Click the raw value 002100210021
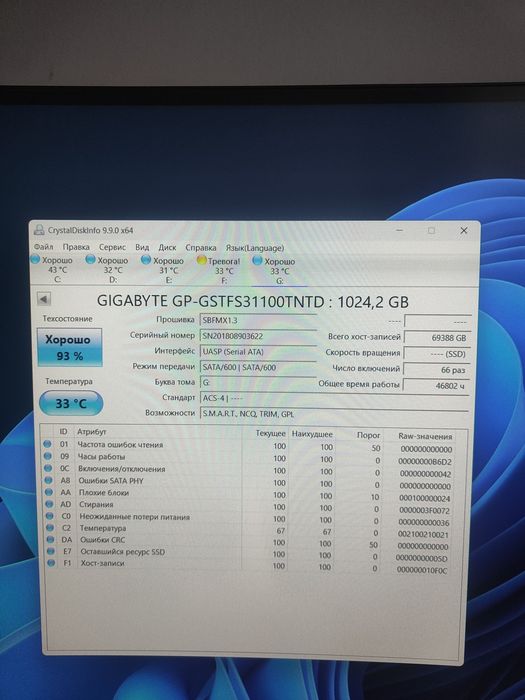This screenshot has width=525, height=700. pos(423,534)
